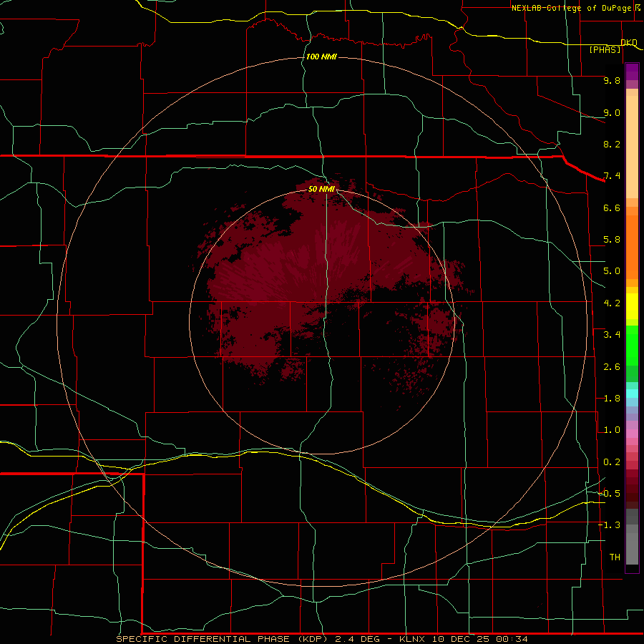
Task: Click the DKD label above the scale
Action: [629, 42]
